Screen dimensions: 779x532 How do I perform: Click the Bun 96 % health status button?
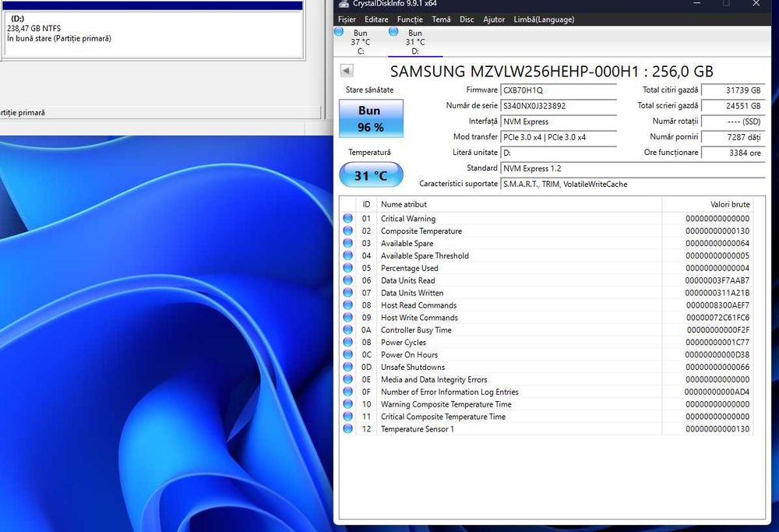371,118
